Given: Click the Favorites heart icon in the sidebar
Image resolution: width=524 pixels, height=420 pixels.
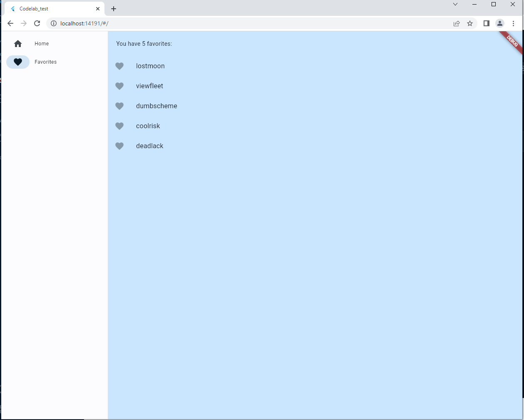Looking at the screenshot, I should 18,62.
